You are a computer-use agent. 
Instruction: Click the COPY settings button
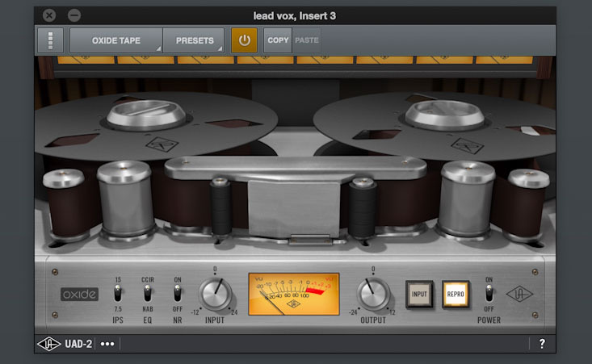(x=278, y=40)
